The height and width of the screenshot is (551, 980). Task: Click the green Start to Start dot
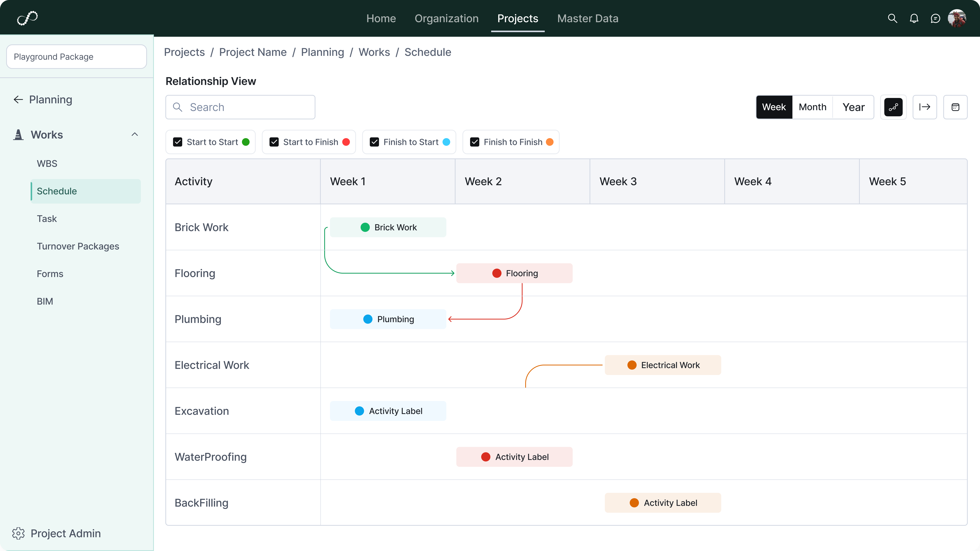point(246,142)
